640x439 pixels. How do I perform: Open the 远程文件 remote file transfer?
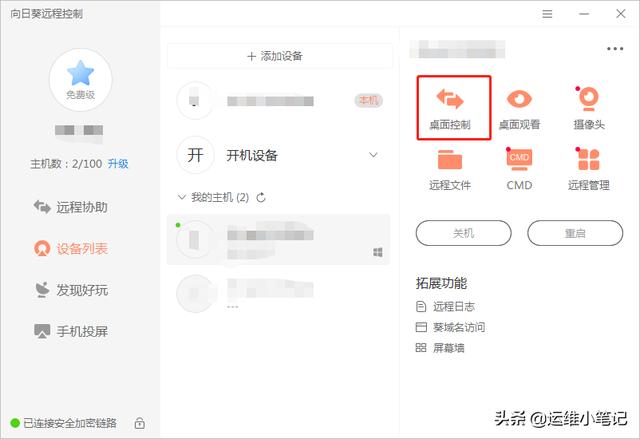[450, 171]
